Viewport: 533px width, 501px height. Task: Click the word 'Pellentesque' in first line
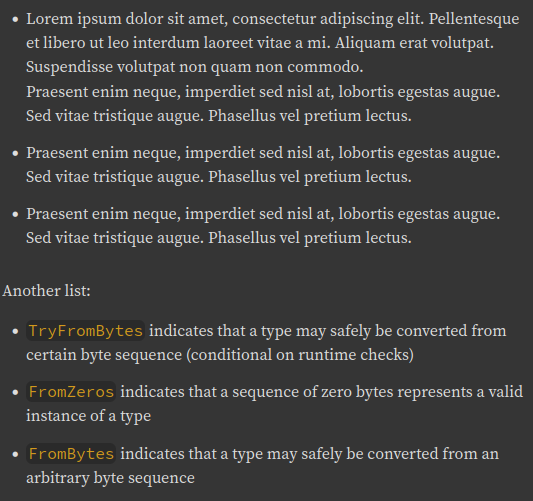pos(474,19)
